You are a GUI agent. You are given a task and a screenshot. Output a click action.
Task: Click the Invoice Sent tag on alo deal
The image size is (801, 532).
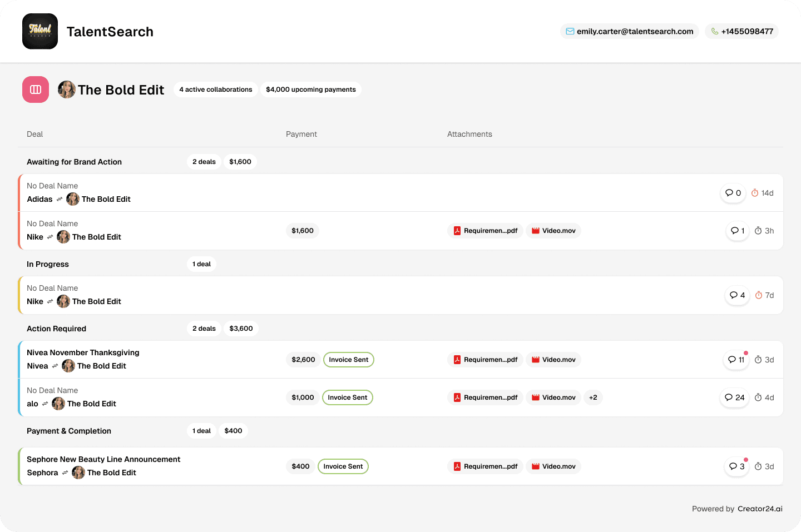coord(348,397)
